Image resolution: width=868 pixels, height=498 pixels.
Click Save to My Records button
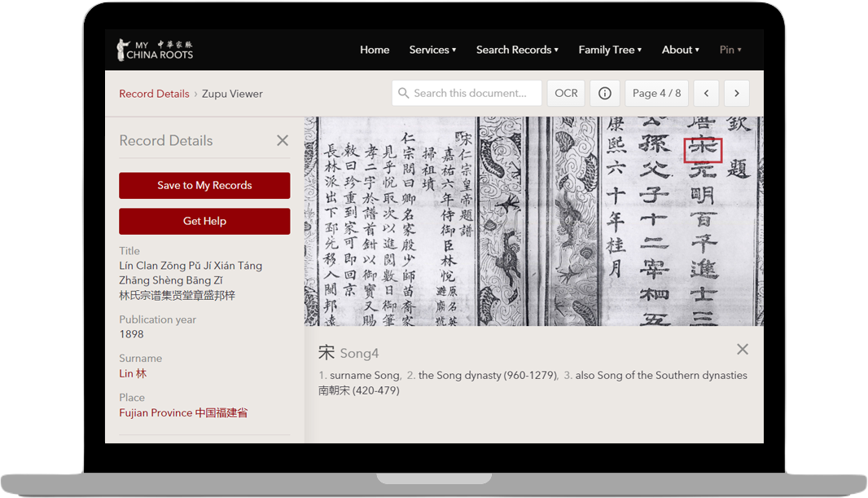204,185
